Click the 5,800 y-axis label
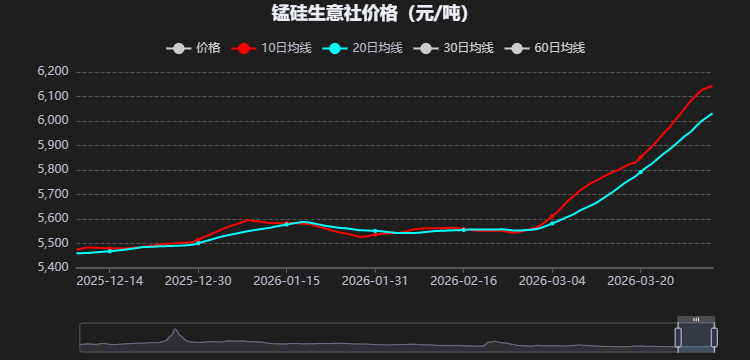The width and height of the screenshot is (750, 360). (53, 169)
